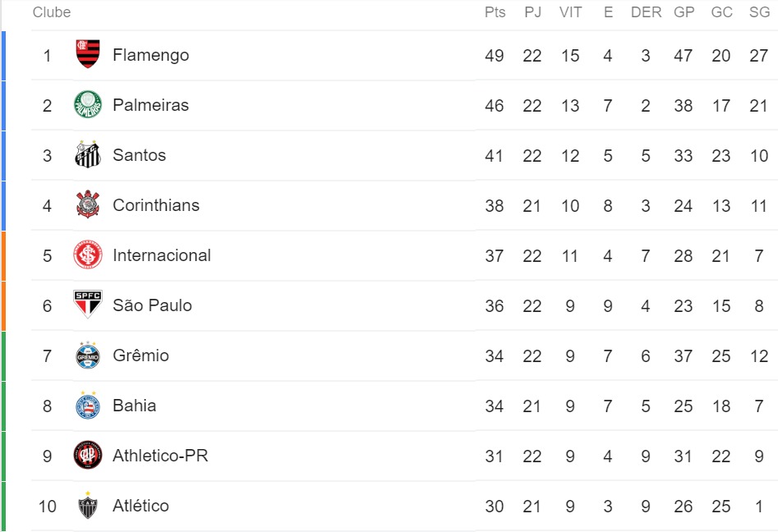The height and width of the screenshot is (532, 778).
Task: Open the Corinthians team name link
Action: point(156,205)
